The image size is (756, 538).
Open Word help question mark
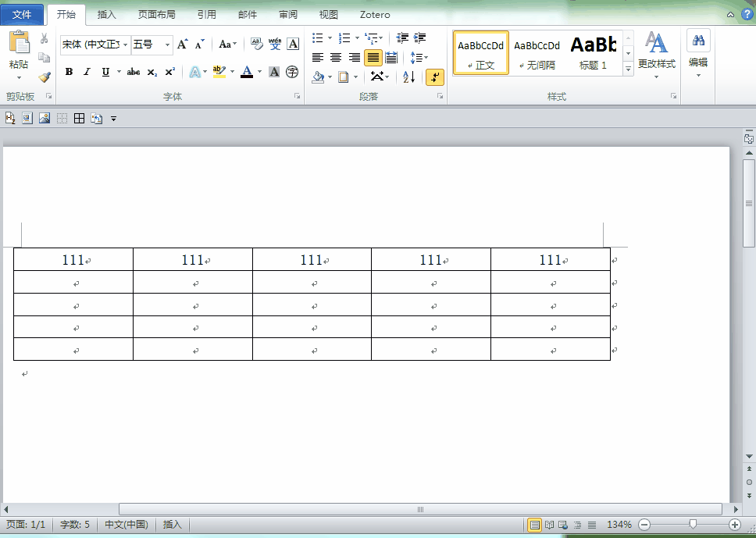747,14
